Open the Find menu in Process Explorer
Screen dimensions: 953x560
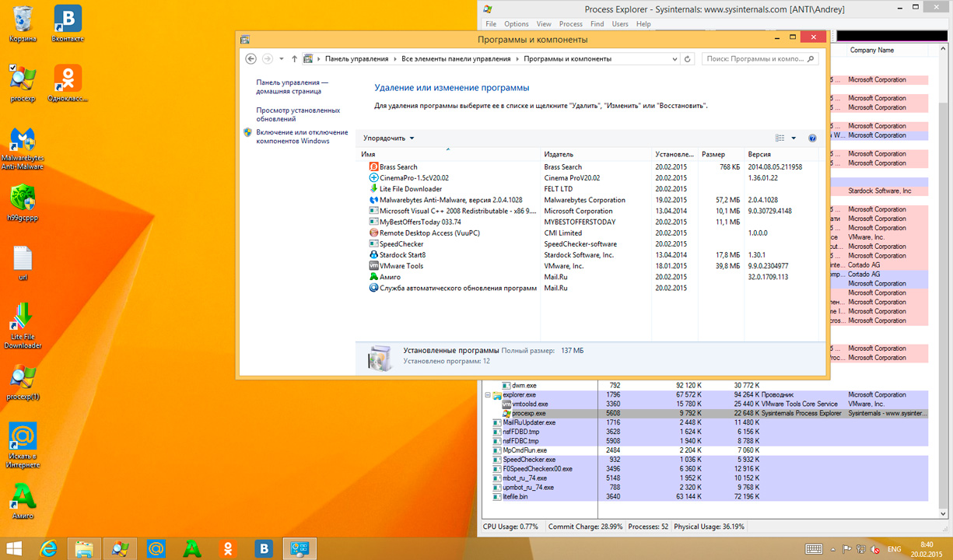click(597, 24)
